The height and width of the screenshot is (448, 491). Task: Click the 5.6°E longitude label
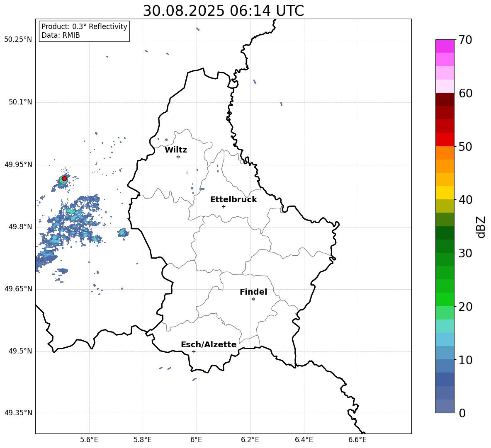coord(89,440)
